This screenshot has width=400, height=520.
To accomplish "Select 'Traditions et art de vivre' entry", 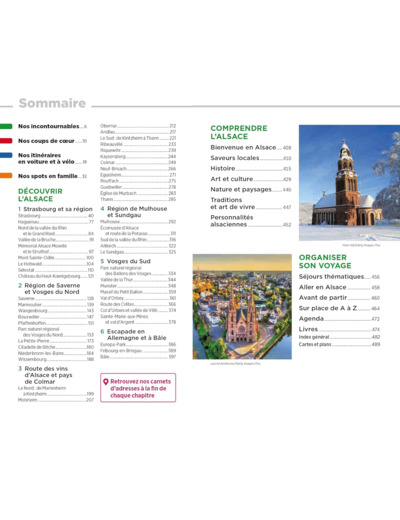I will (x=251, y=203).
